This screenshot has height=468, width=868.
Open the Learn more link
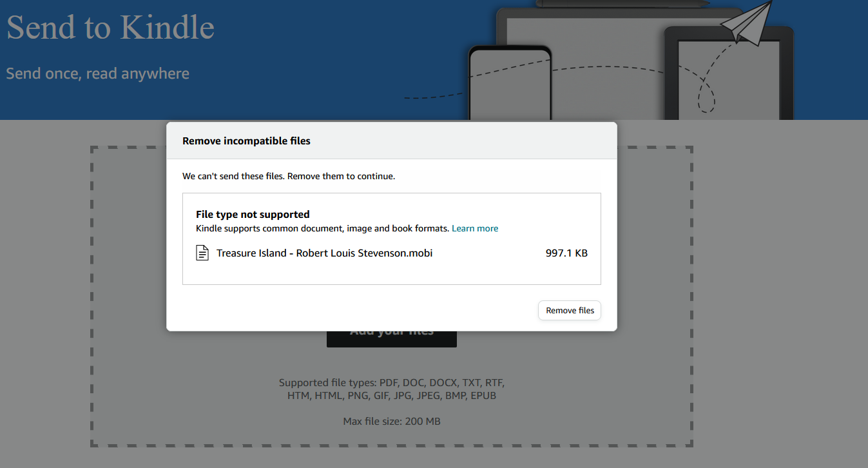(x=475, y=228)
